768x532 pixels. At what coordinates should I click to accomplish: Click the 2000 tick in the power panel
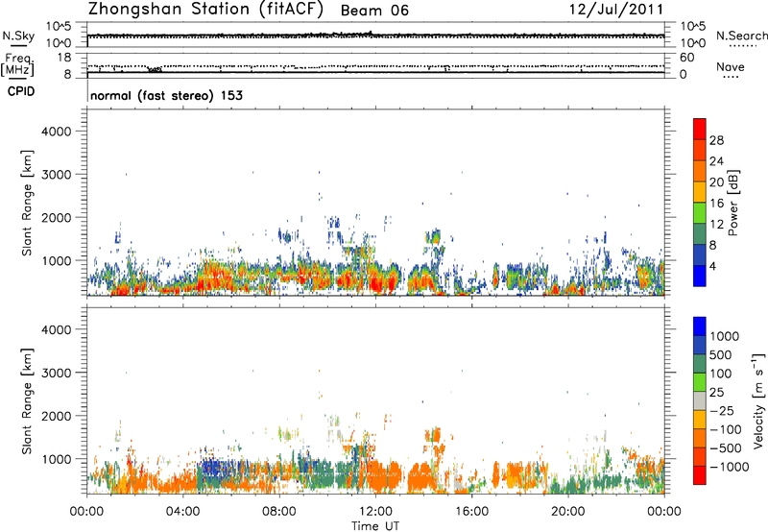57,217
